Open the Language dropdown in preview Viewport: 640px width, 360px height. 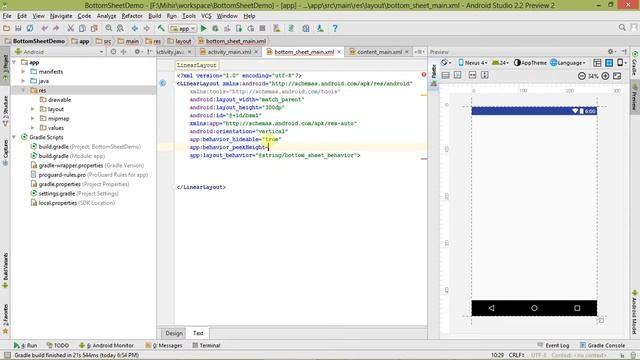tap(568, 62)
